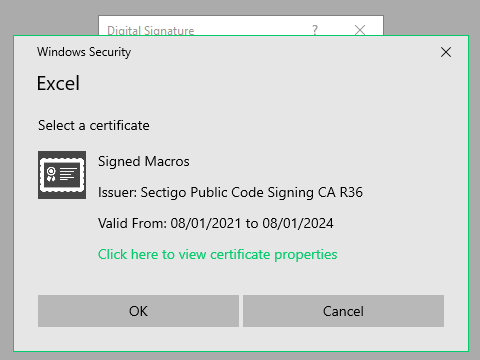The image size is (480, 360).
Task: Click the Sectigo Public Code Signing CA R36 name
Action: tap(252, 192)
